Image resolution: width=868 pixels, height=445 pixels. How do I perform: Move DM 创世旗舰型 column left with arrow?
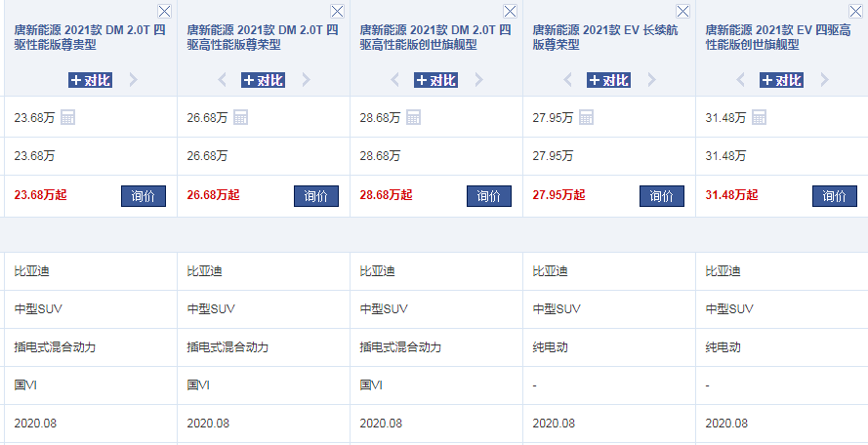pos(395,80)
